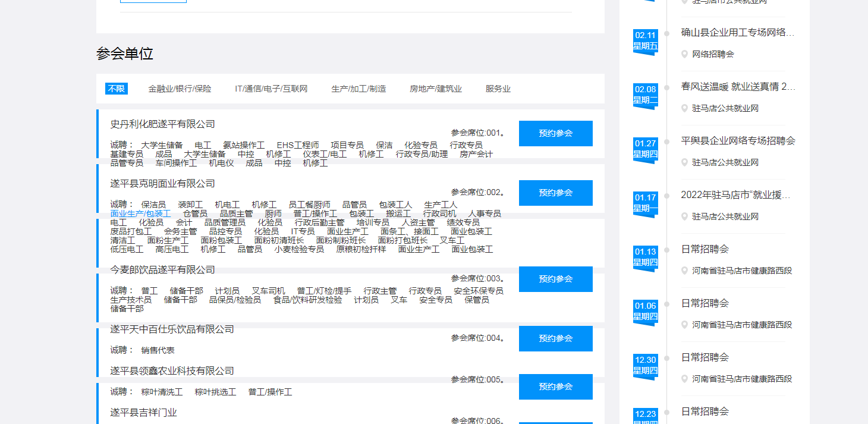Screen dimensions: 868x424
Task: View the 仪表工/电工 position
Action: [325, 154]
